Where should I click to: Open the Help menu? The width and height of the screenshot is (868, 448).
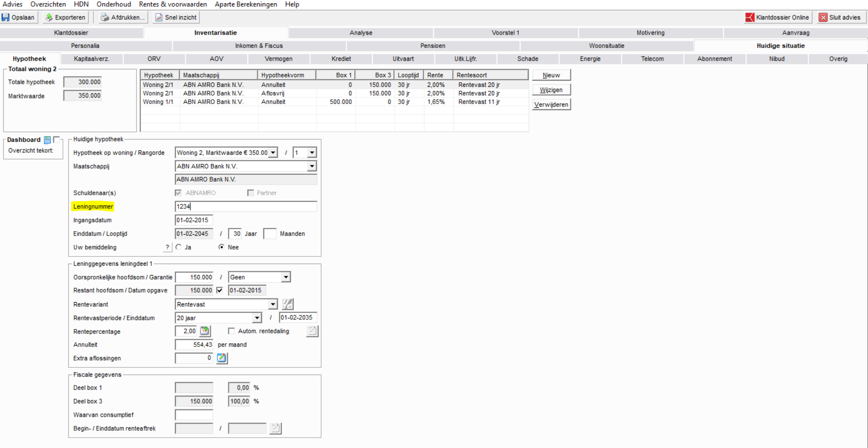(x=292, y=4)
